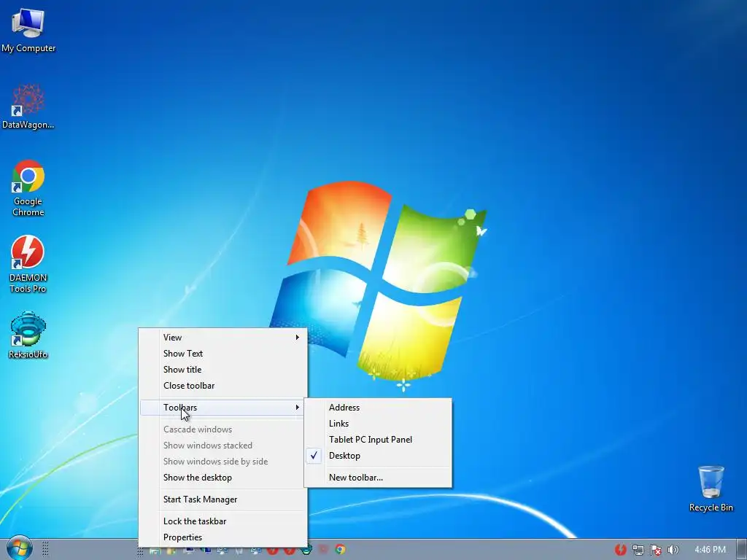747x560 pixels.
Task: Open the Action Center flag icon
Action: click(656, 550)
